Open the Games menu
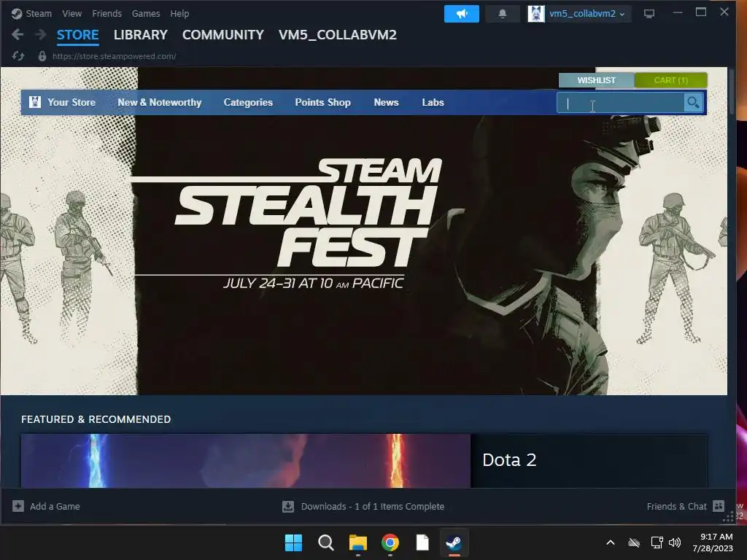Screen dimensions: 747x560 pos(146,14)
